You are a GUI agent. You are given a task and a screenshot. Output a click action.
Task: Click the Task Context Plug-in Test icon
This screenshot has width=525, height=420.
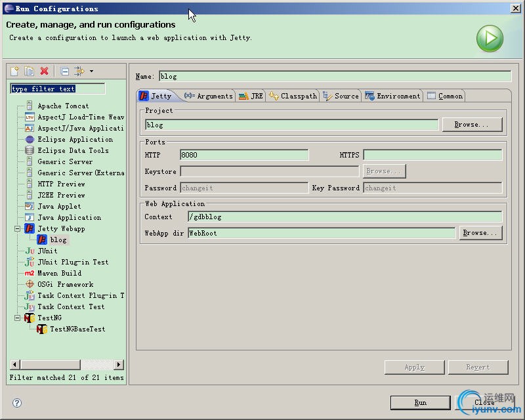(30, 295)
